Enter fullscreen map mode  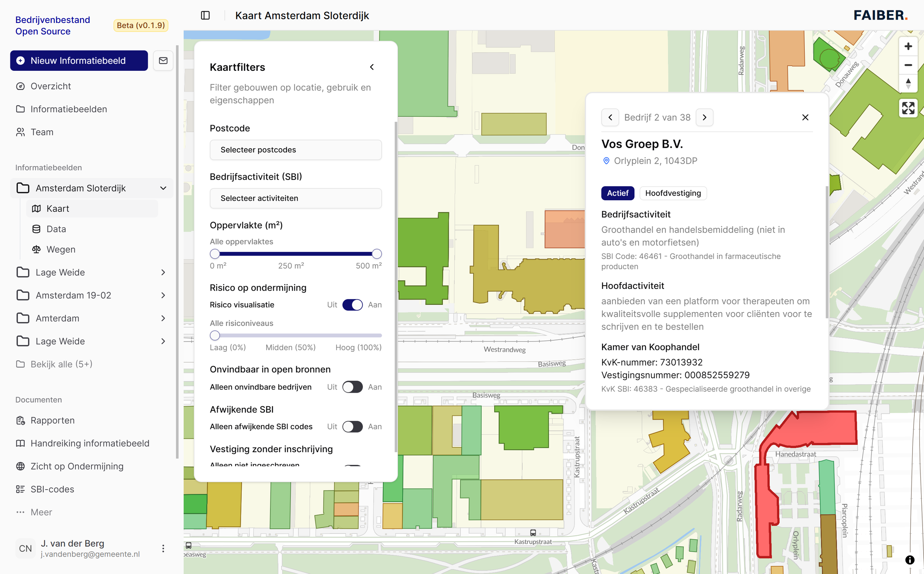pos(908,108)
